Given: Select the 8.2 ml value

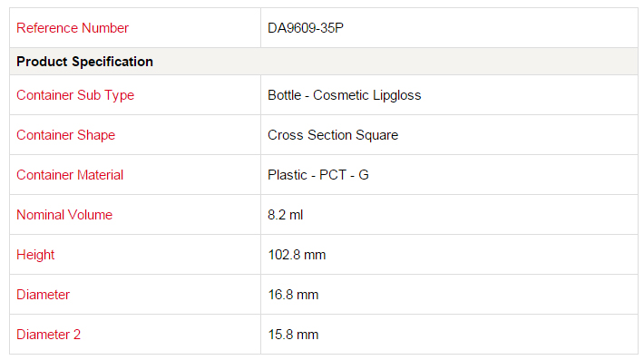Looking at the screenshot, I should pos(286,215).
